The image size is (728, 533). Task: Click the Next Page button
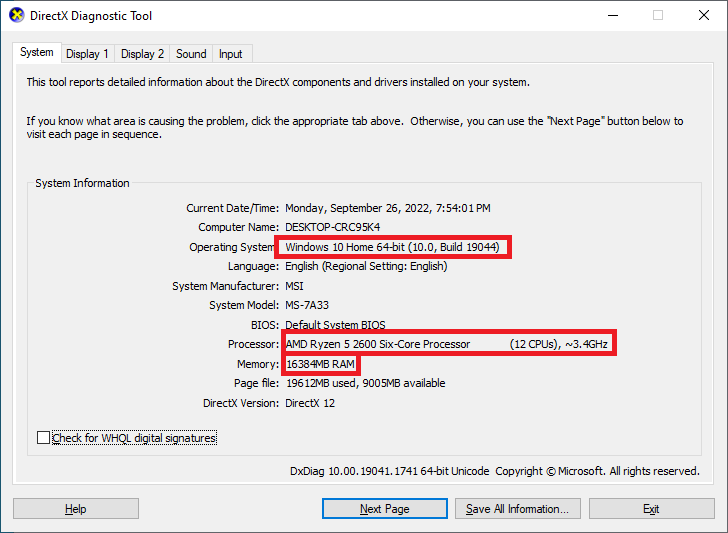click(384, 509)
